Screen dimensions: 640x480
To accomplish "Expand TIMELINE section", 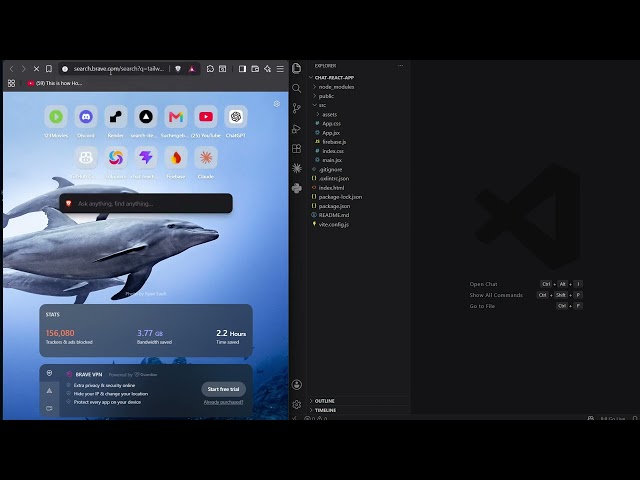I will pos(359,410).
